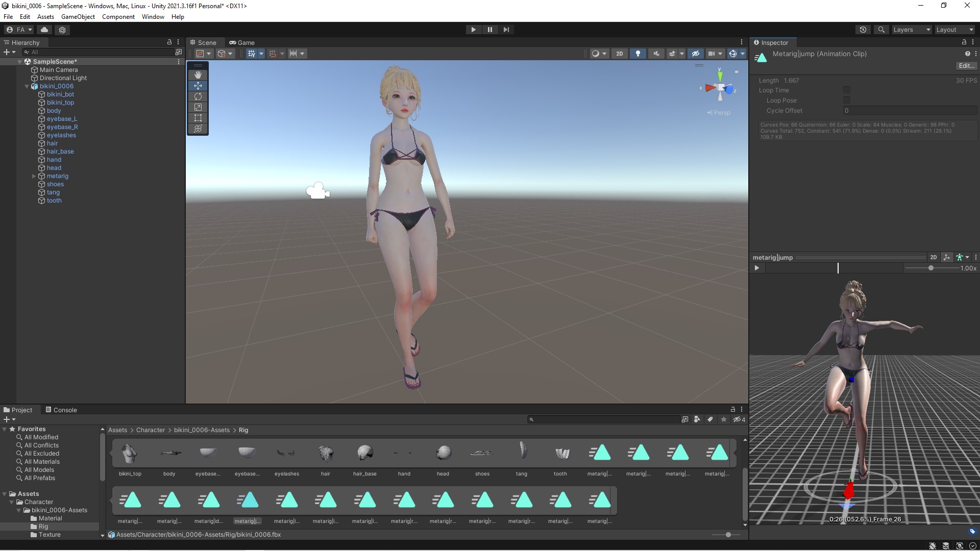Open the Component menu
Viewport: 980px width, 551px height.
click(118, 17)
